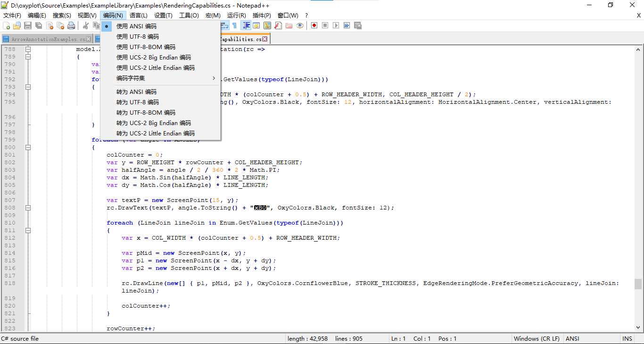Screen dimensions: 644x344
Task: Open the 语言(L) menu
Action: point(139,16)
